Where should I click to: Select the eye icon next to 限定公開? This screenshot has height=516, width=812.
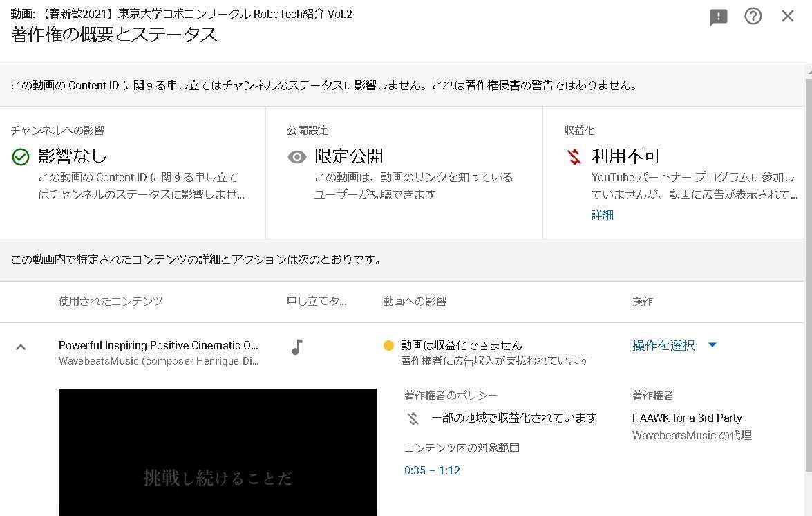point(297,156)
